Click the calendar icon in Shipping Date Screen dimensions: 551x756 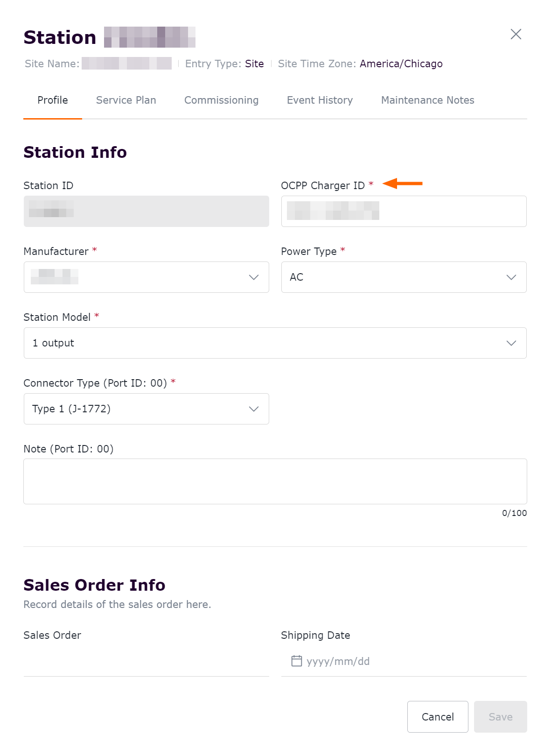coord(297,661)
